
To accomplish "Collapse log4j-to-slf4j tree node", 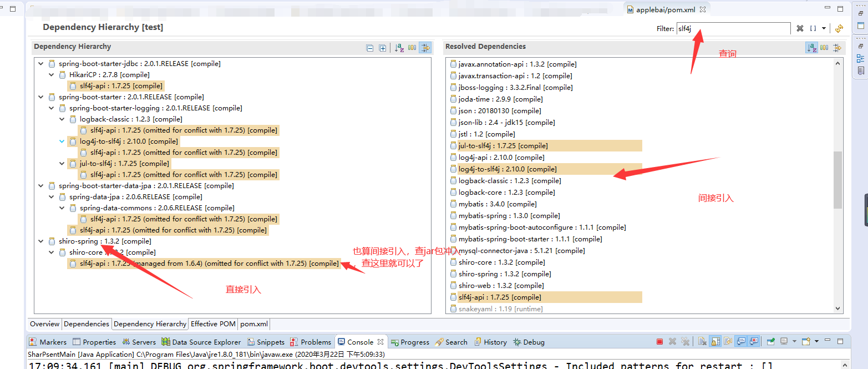I will (x=62, y=141).
